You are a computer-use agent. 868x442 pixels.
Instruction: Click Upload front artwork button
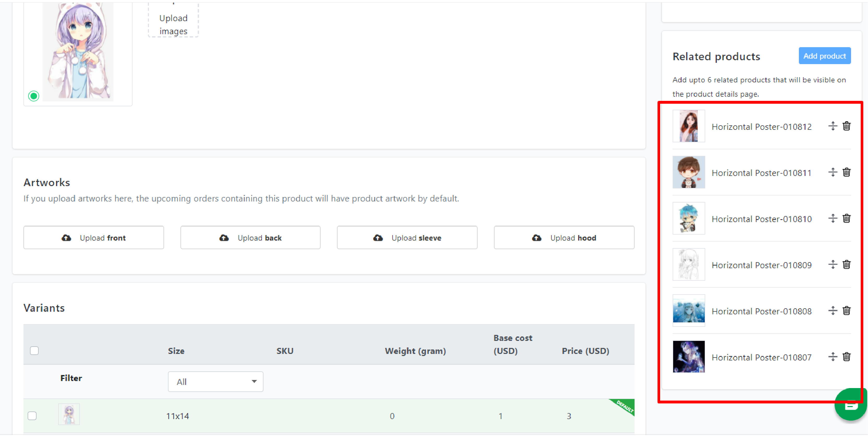[x=94, y=238]
